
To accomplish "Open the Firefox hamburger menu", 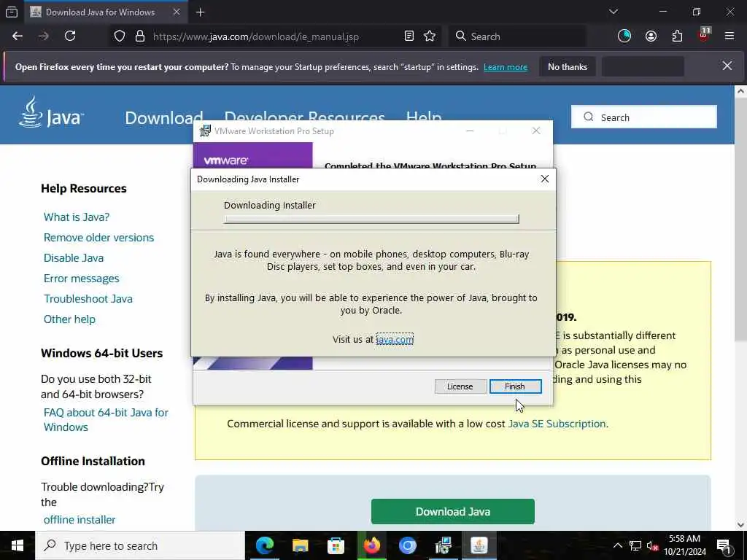I will 729,36.
